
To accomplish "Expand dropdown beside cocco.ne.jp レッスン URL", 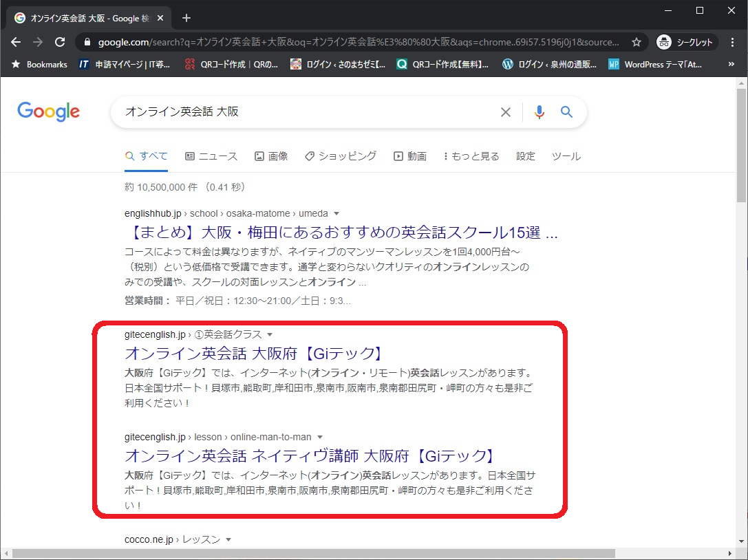I will point(228,540).
